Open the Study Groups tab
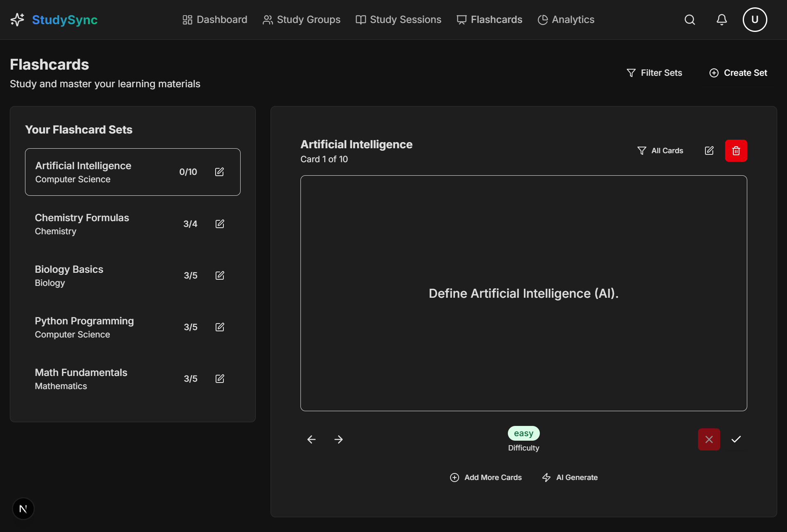The width and height of the screenshot is (787, 532). [302, 20]
